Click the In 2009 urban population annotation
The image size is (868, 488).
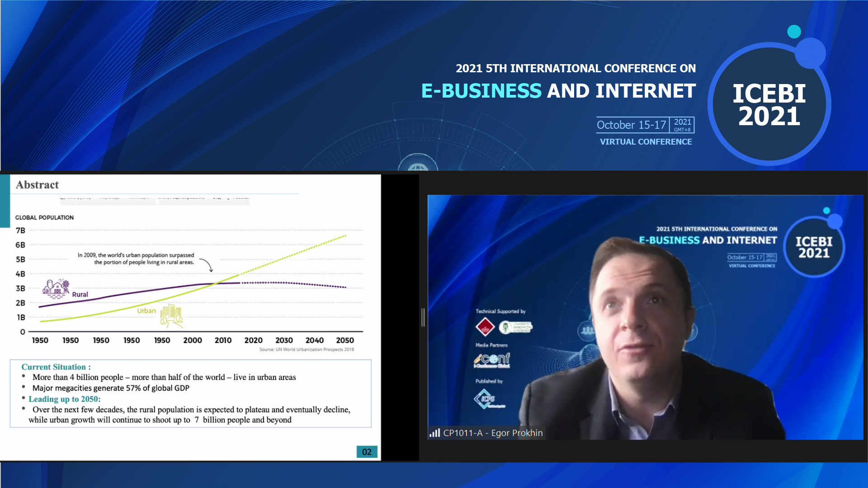136,258
